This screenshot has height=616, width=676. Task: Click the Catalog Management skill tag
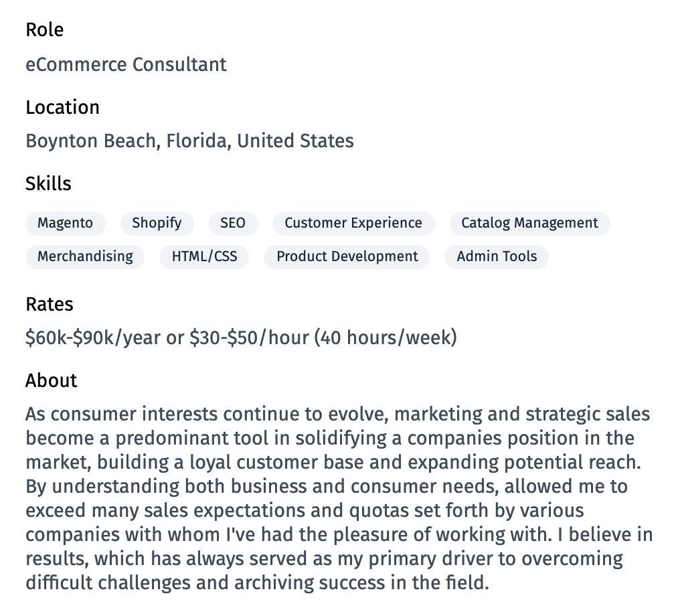(x=529, y=224)
